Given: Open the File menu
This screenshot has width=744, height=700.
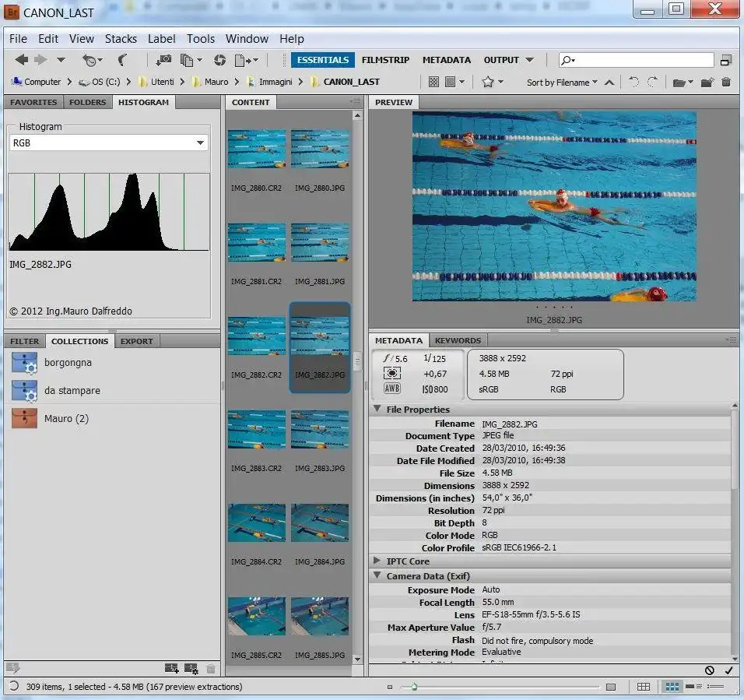Looking at the screenshot, I should click(18, 39).
